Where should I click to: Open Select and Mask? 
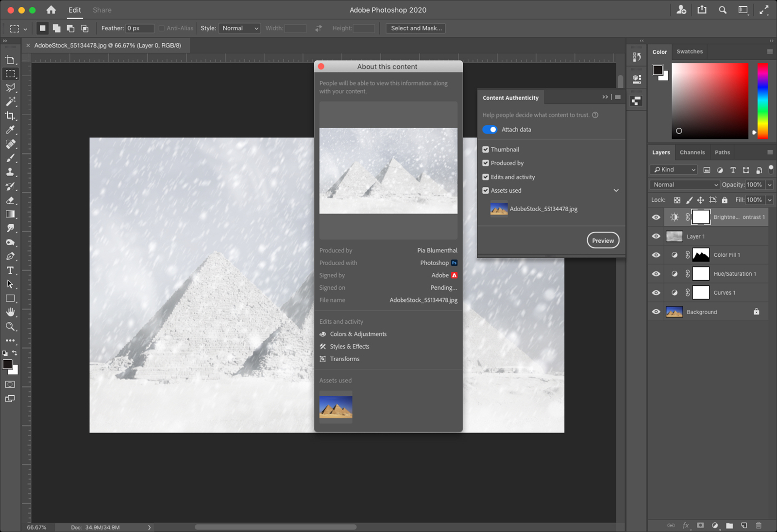point(415,28)
